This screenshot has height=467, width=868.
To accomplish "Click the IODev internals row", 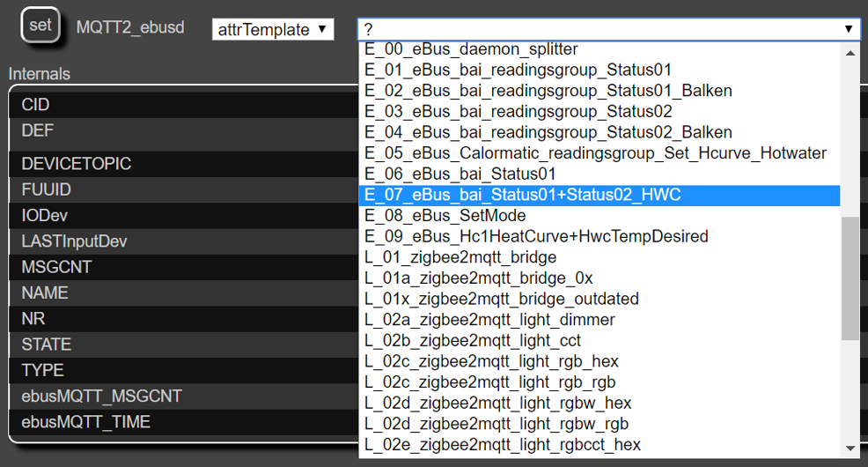I will click(184, 216).
